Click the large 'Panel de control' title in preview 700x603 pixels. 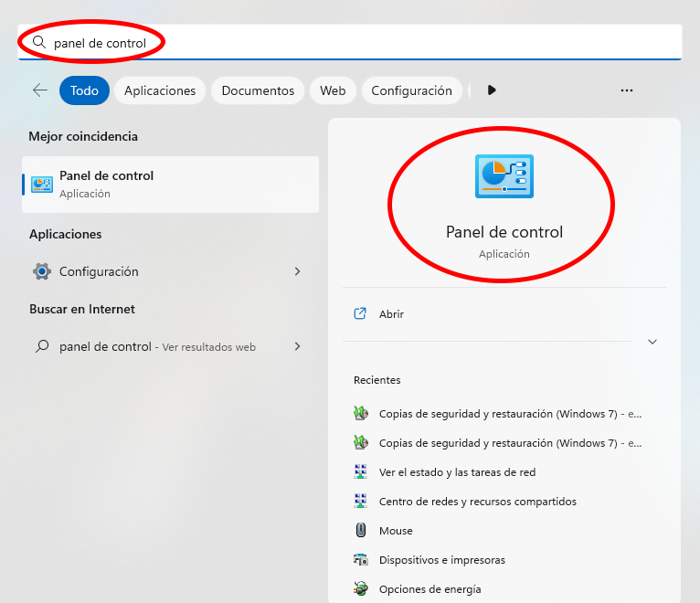[x=504, y=232]
